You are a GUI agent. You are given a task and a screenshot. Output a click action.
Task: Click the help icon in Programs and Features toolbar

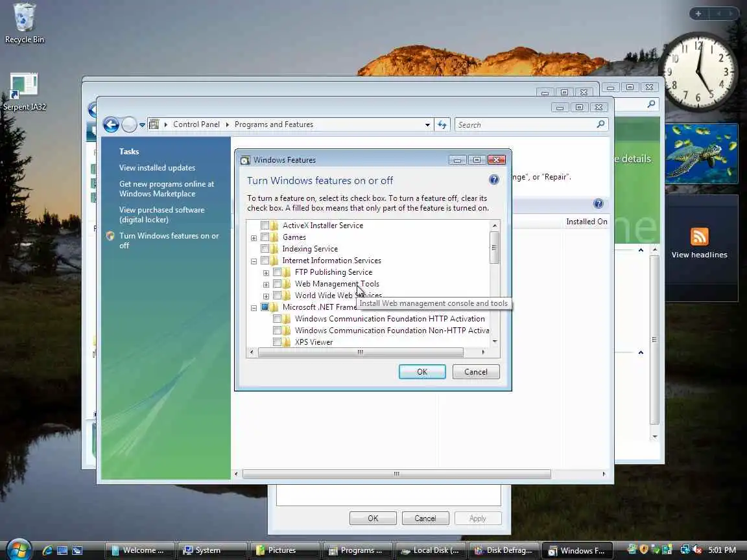click(599, 204)
